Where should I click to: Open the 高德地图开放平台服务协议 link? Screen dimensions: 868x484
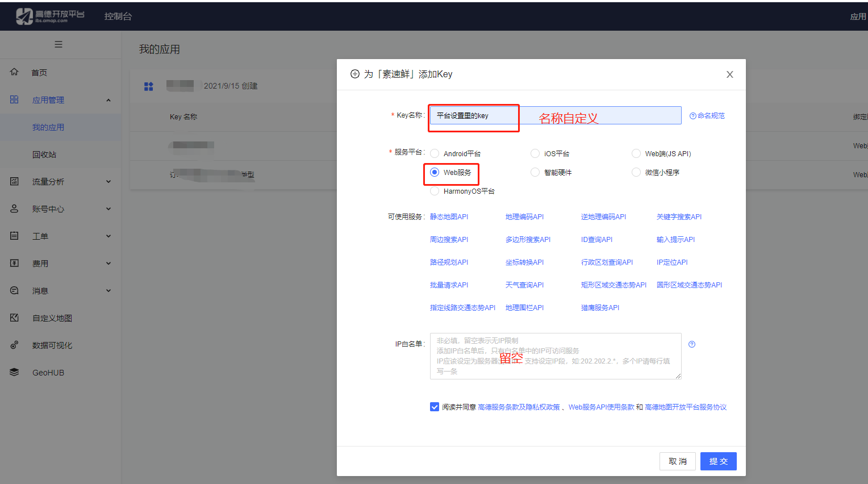pyautogui.click(x=686, y=407)
